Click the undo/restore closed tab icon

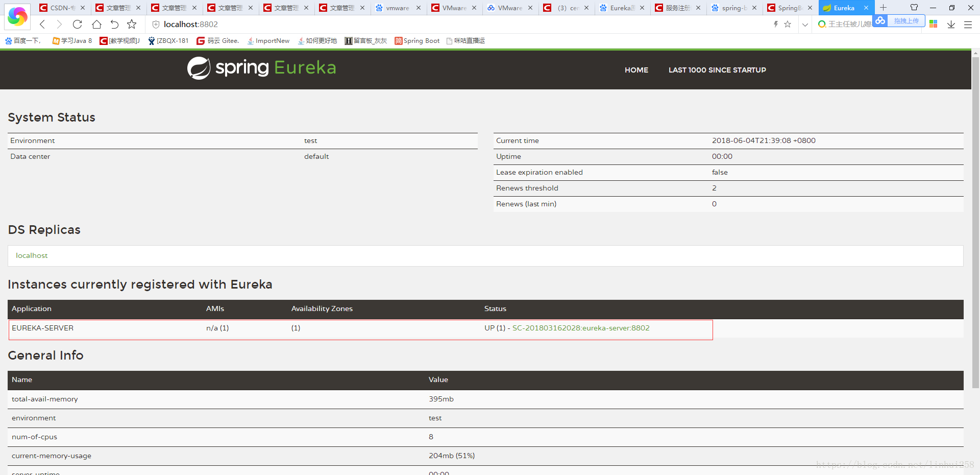pyautogui.click(x=114, y=24)
